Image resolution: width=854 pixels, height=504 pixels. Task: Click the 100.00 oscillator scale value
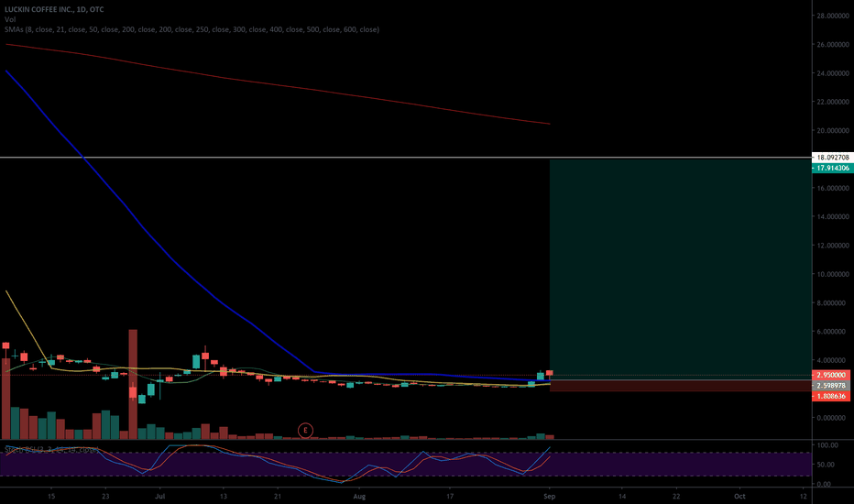[827, 445]
